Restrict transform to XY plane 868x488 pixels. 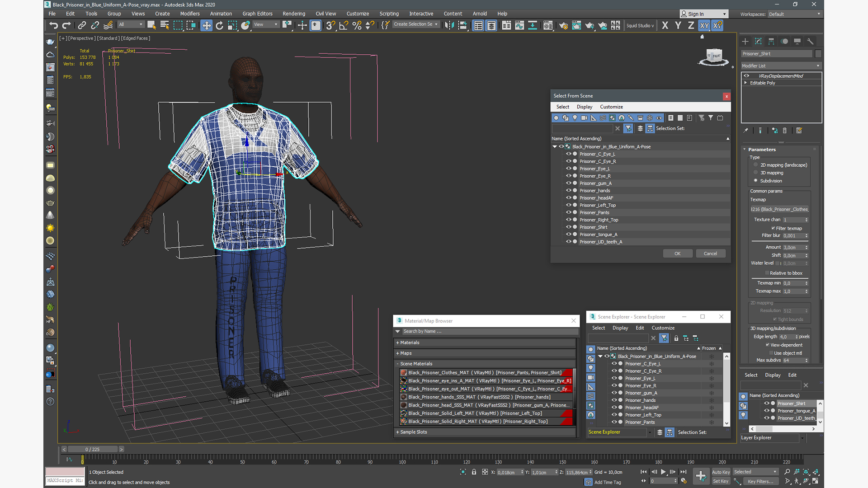click(704, 25)
